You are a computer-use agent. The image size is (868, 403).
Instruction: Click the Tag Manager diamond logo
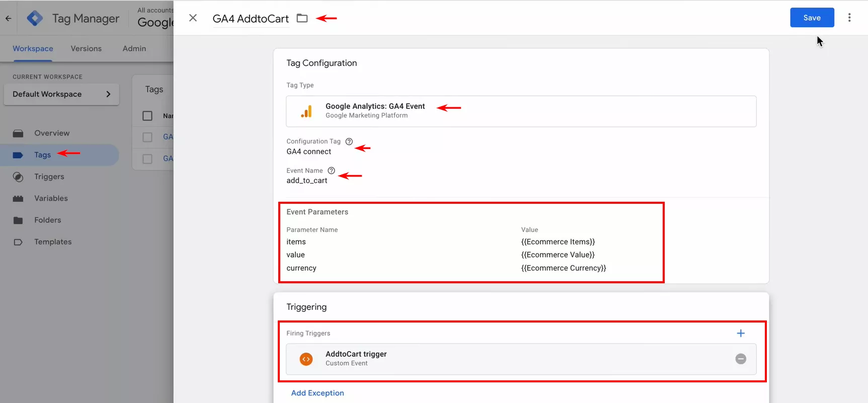[35, 18]
